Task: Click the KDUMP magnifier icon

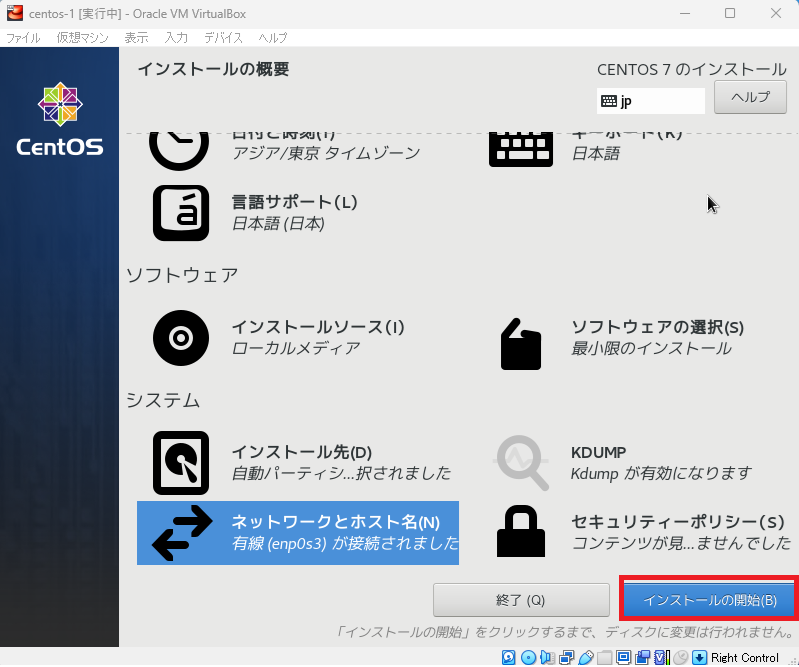Action: 521,463
